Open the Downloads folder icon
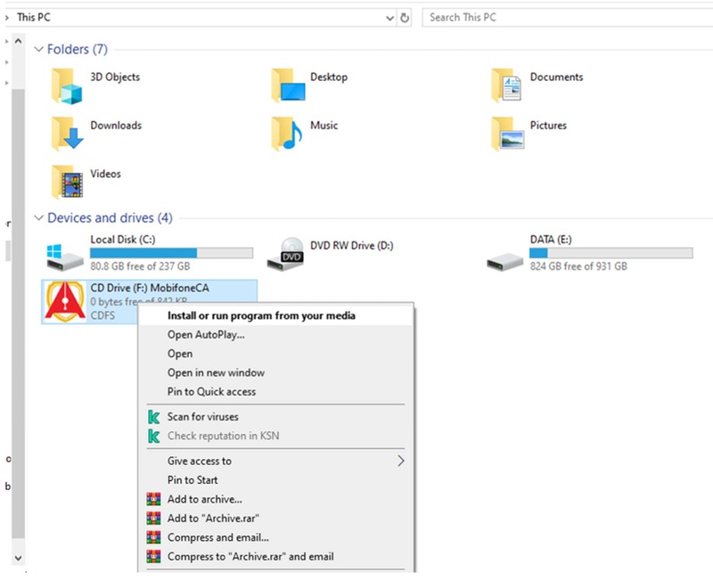Viewport: 713px width, 588px height. 67,134
